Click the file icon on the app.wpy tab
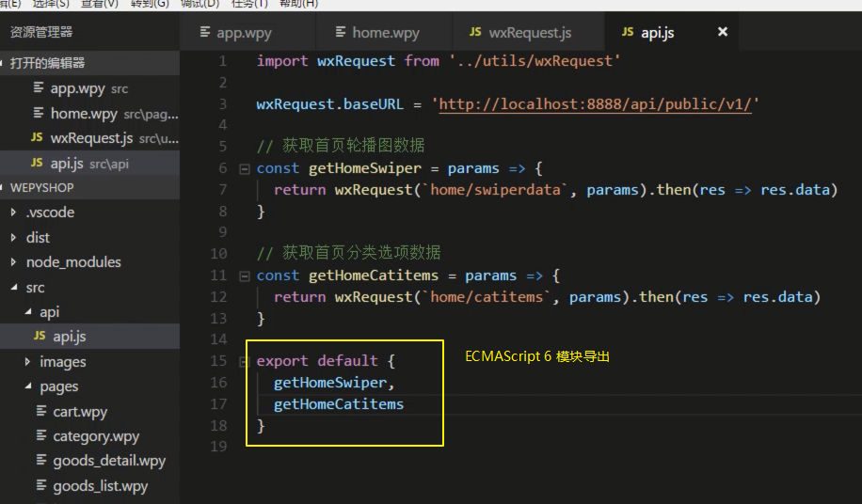This screenshot has width=862, height=504. click(x=205, y=32)
